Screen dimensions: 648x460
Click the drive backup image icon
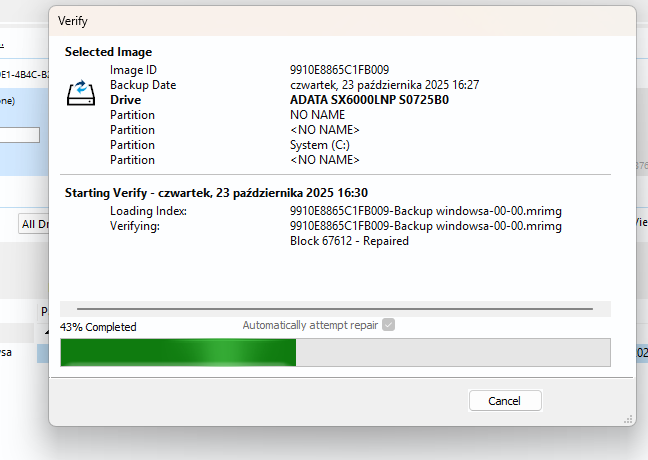click(x=80, y=94)
